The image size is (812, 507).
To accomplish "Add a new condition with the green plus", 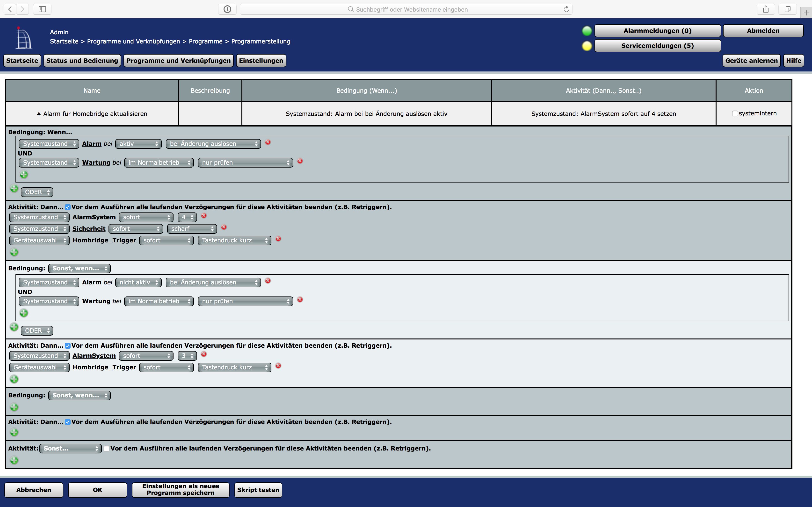I will point(23,174).
